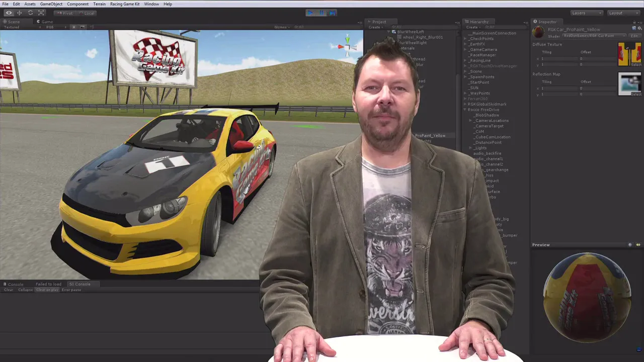Screen dimensions: 644x362
Task: Click the Play button
Action: click(310, 13)
